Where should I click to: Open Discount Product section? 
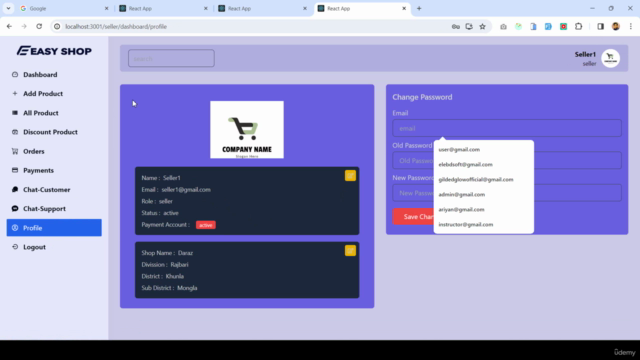(50, 132)
